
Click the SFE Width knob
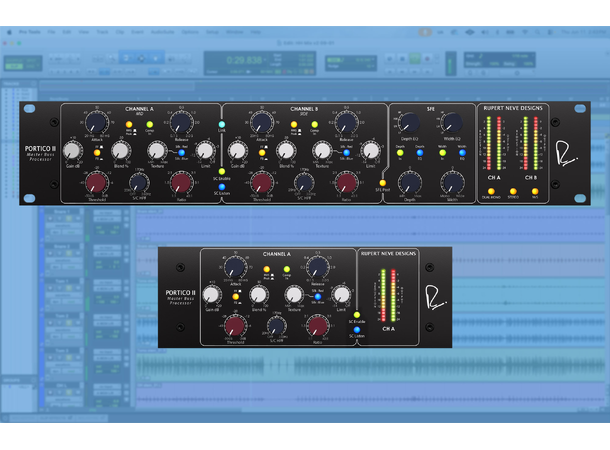coord(452,183)
